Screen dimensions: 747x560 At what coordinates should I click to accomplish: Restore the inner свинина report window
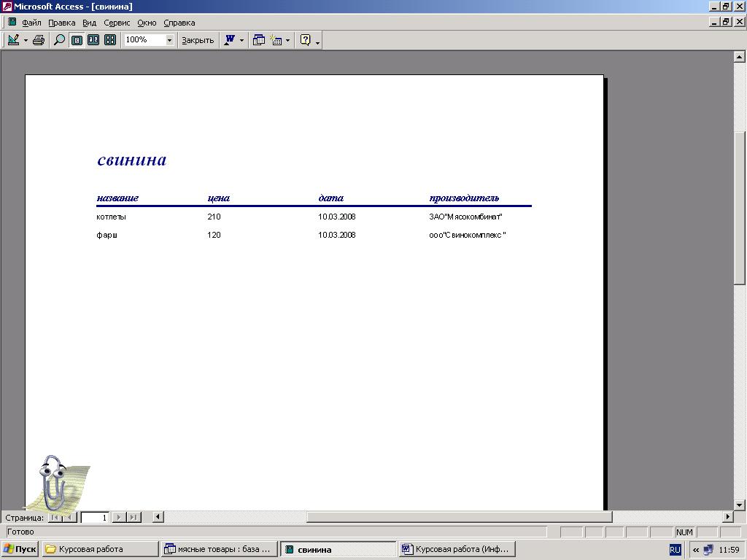tap(726, 22)
